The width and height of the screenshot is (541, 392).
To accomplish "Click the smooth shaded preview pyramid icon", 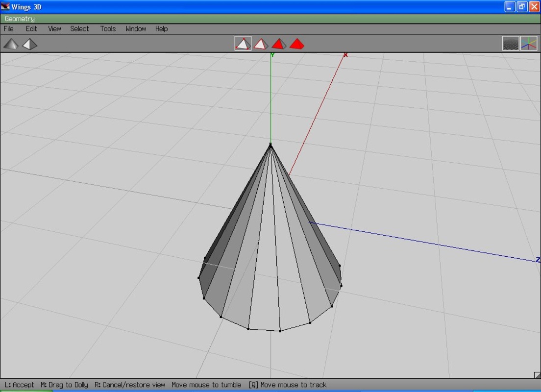I will click(11, 44).
